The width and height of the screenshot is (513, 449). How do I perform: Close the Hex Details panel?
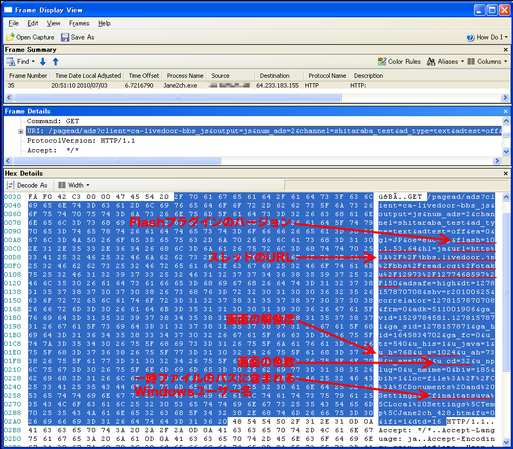[505, 173]
